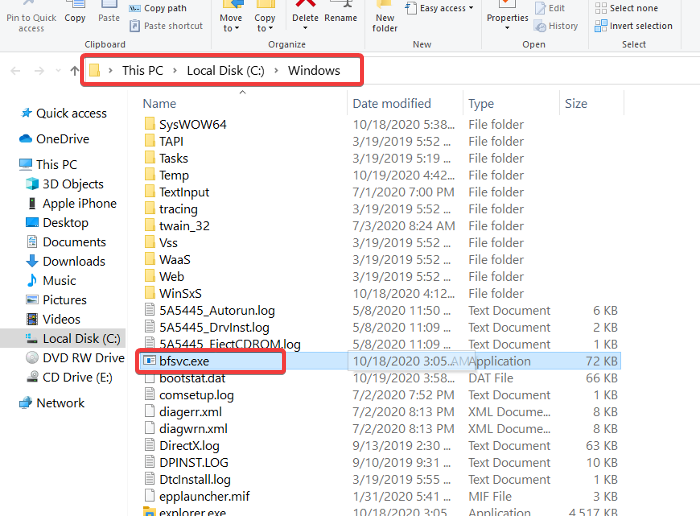Open Documents in navigation pane

(66, 242)
